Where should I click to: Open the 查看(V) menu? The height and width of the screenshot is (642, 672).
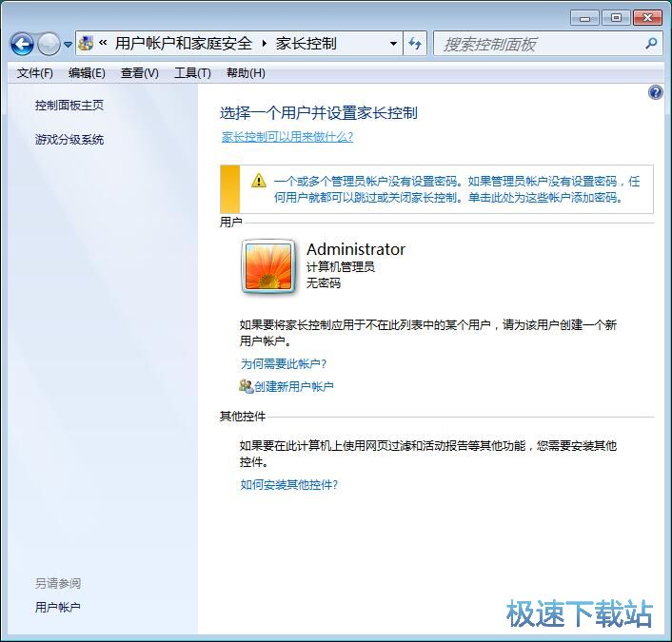click(139, 73)
